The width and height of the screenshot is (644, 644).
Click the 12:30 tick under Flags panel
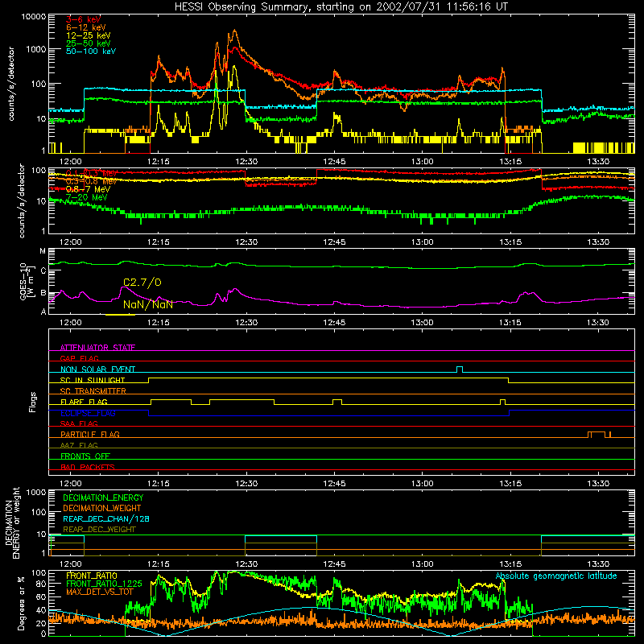[x=246, y=484]
